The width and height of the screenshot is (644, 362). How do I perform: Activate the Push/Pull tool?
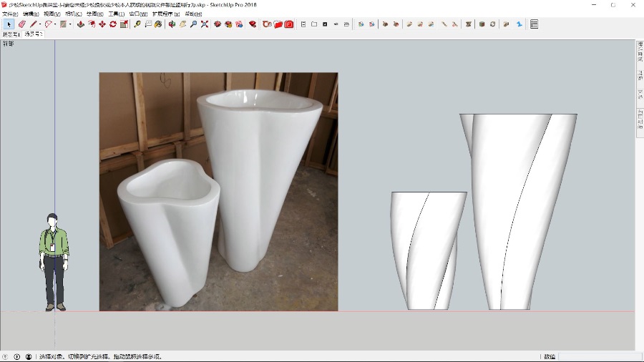click(80, 24)
